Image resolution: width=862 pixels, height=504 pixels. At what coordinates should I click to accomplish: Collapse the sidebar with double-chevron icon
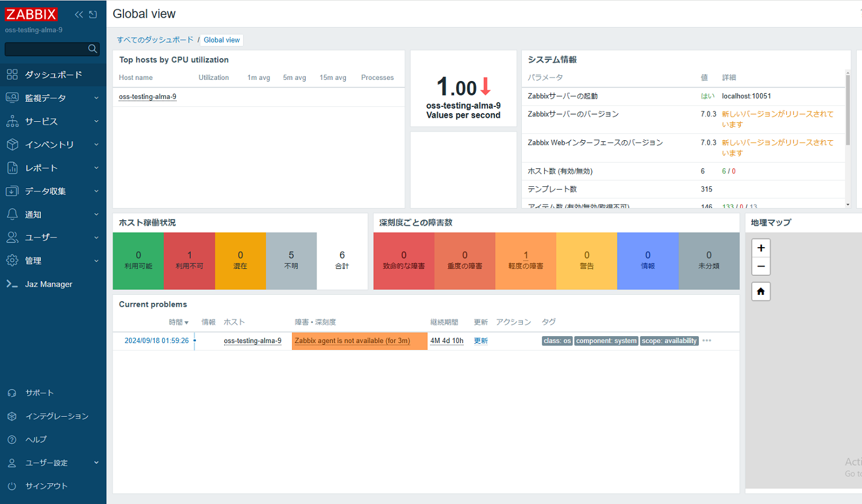pos(79,14)
